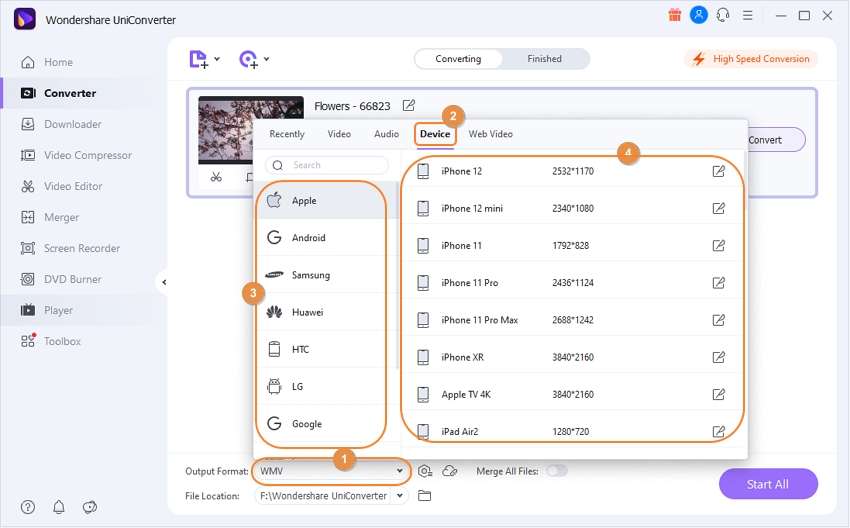Select Huawei device brand
Image resolution: width=850 pixels, height=528 pixels.
point(326,312)
